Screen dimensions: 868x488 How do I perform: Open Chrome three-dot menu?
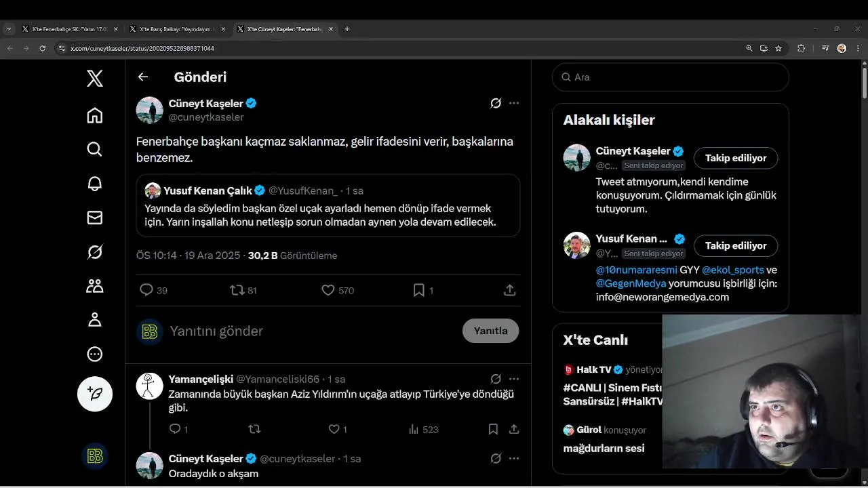(856, 48)
